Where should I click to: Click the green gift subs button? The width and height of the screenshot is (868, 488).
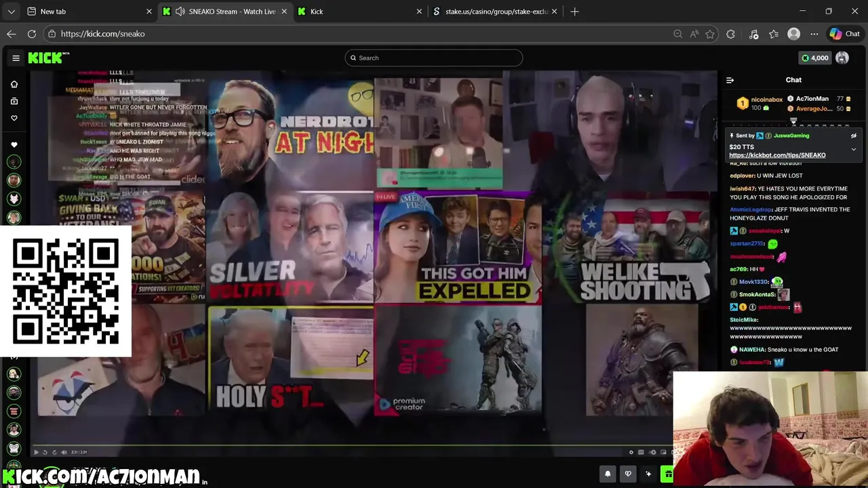(668, 474)
